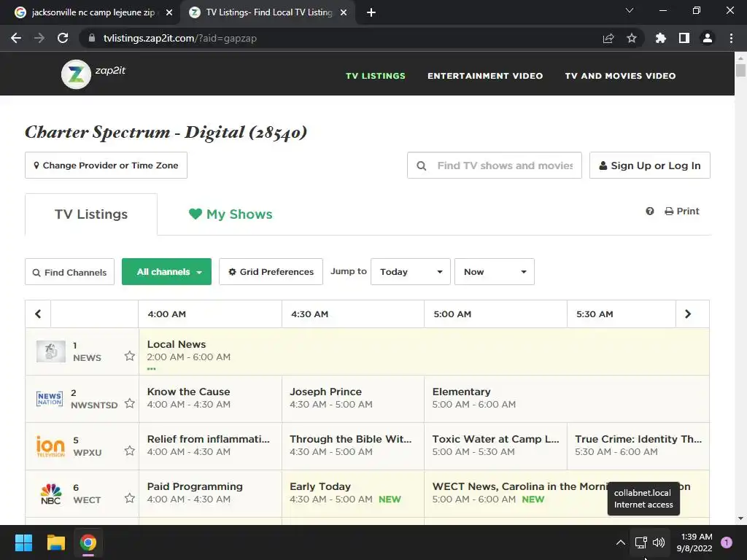
Task: Show hidden system tray icons
Action: tap(620, 542)
